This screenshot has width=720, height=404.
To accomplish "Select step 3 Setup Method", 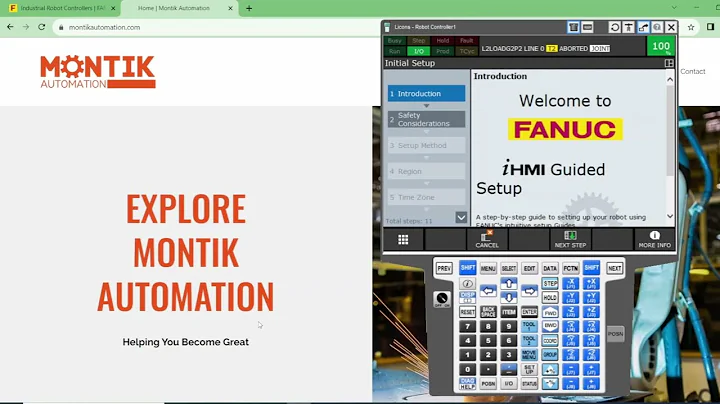I will click(426, 146).
